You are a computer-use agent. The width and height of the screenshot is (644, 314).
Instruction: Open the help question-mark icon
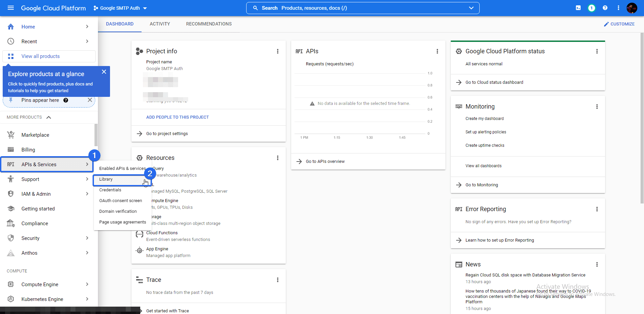pos(605,8)
